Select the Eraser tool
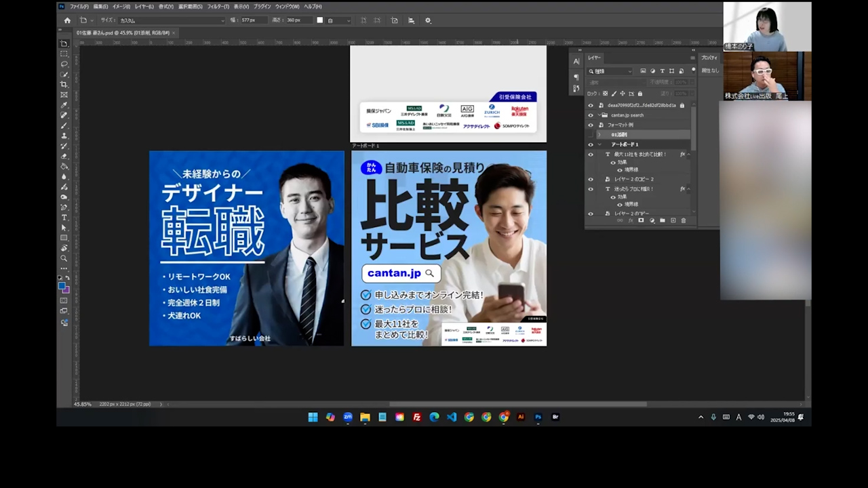 point(64,156)
